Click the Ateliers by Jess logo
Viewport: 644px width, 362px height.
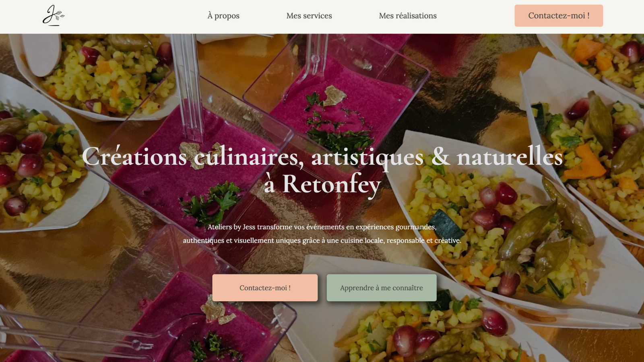(54, 16)
